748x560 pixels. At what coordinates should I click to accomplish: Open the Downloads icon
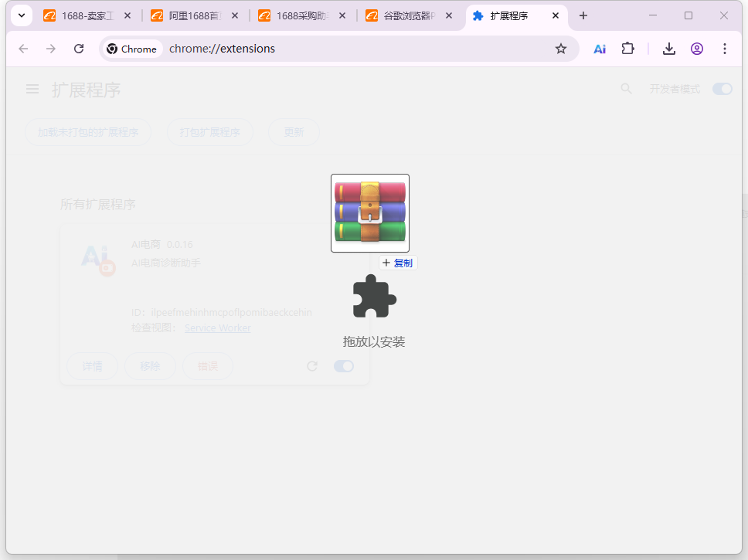click(x=668, y=48)
